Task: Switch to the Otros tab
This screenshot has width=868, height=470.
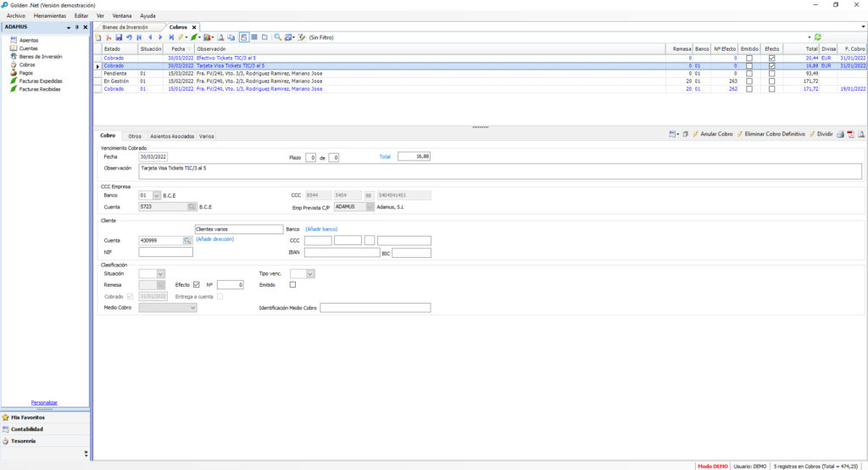Action: point(135,137)
